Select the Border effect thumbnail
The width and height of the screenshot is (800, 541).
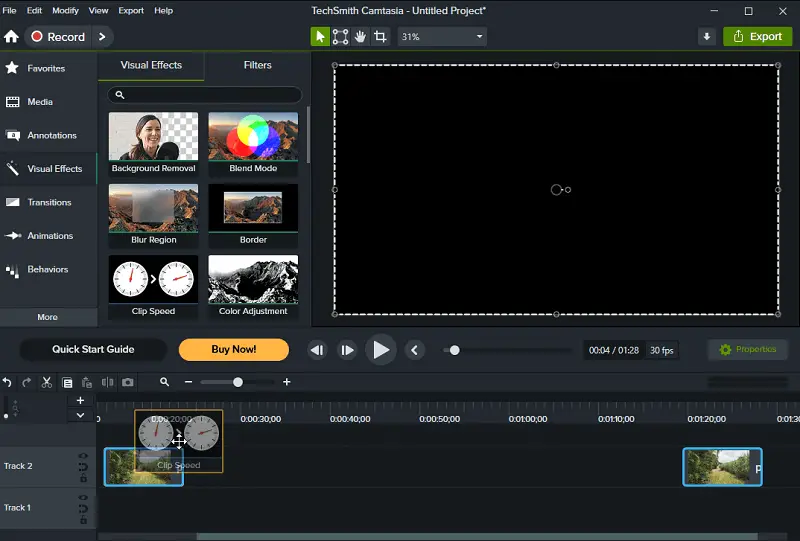(253, 215)
